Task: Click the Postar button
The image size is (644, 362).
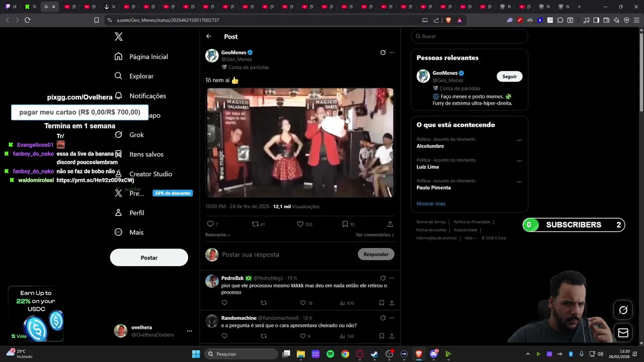Action: [x=149, y=257]
